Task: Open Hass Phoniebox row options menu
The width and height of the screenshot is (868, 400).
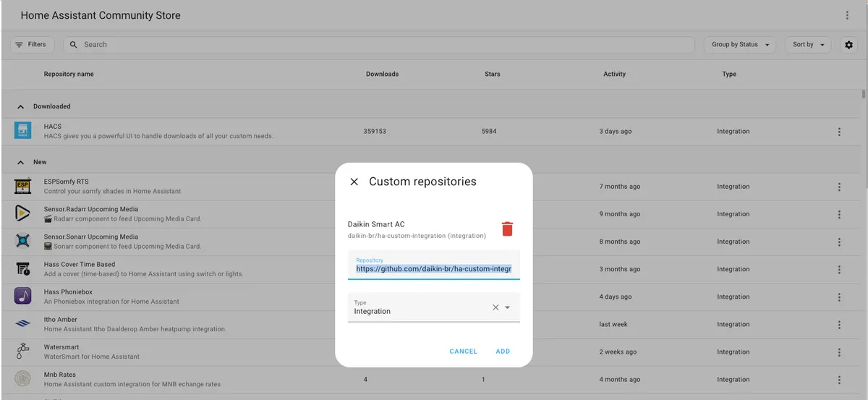Action: click(x=839, y=297)
